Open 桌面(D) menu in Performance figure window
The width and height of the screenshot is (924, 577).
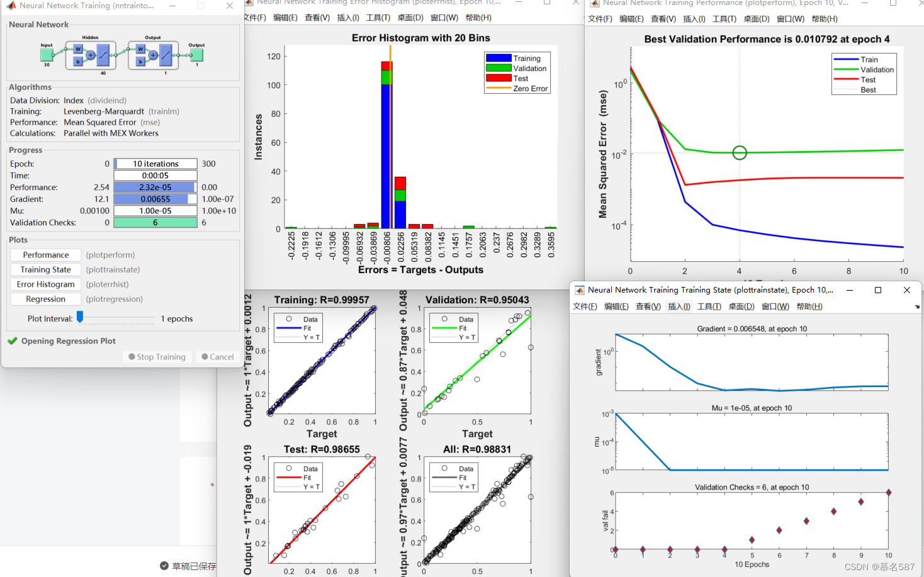click(757, 19)
